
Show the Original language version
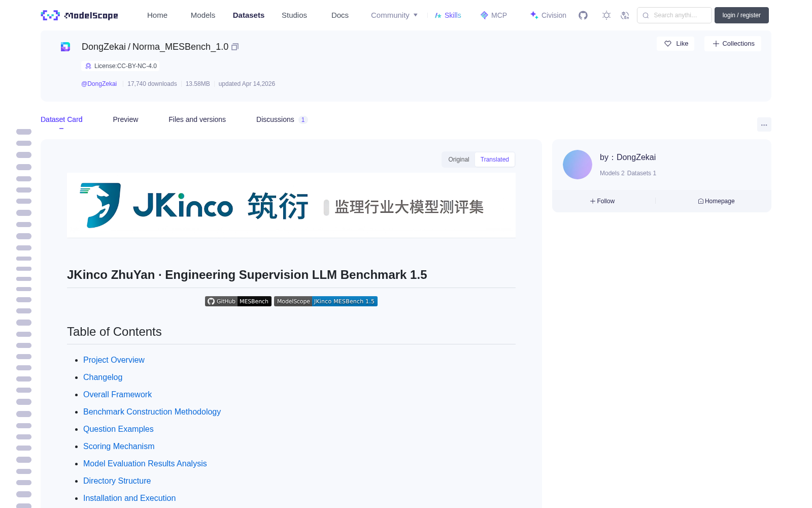pos(459,160)
